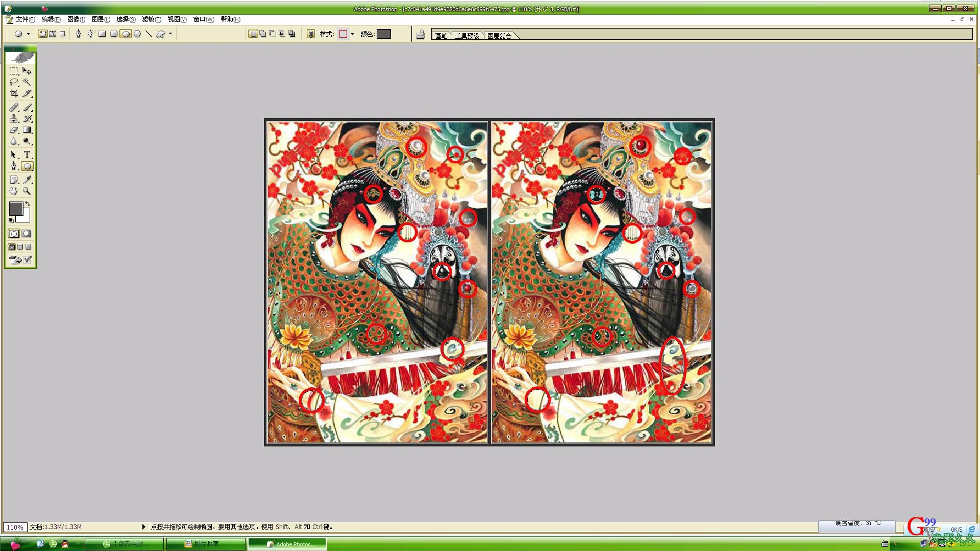This screenshot has width=980, height=551.
Task: Select the Crop tool
Action: [x=14, y=93]
